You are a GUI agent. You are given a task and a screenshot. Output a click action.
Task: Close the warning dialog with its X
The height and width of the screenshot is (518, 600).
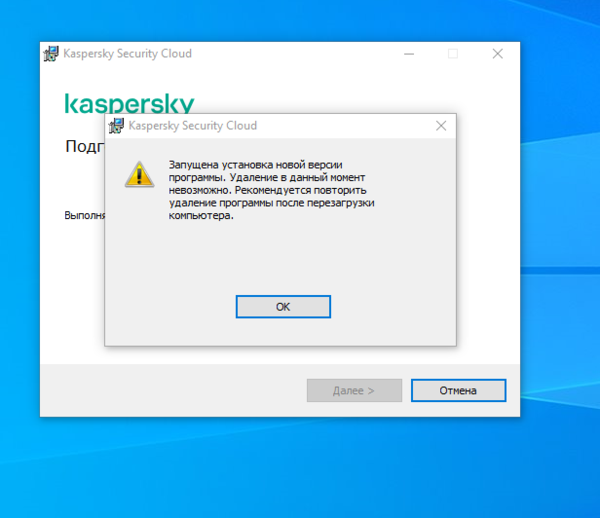point(441,125)
